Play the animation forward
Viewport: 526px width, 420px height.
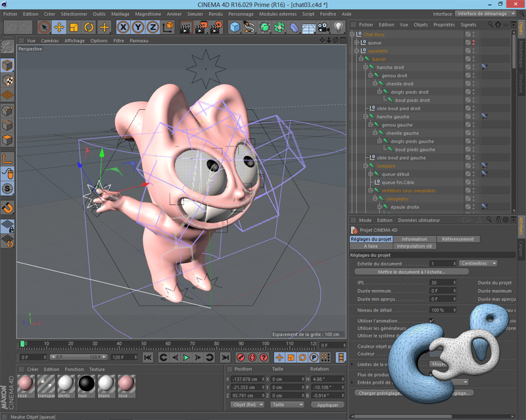tap(186, 358)
